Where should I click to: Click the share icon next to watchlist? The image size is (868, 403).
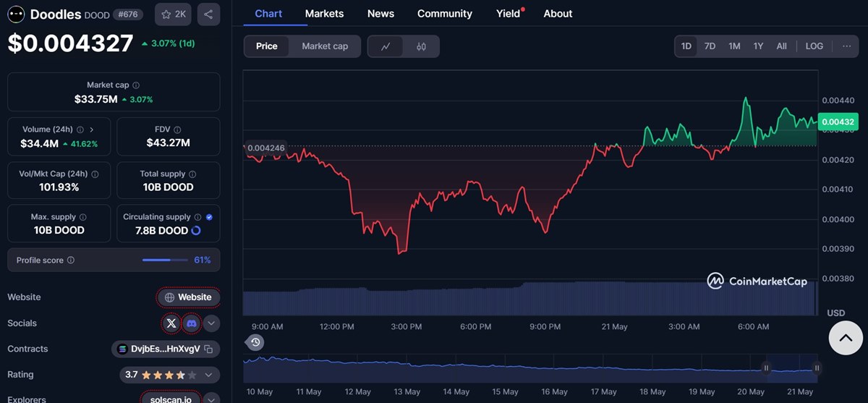tap(208, 14)
